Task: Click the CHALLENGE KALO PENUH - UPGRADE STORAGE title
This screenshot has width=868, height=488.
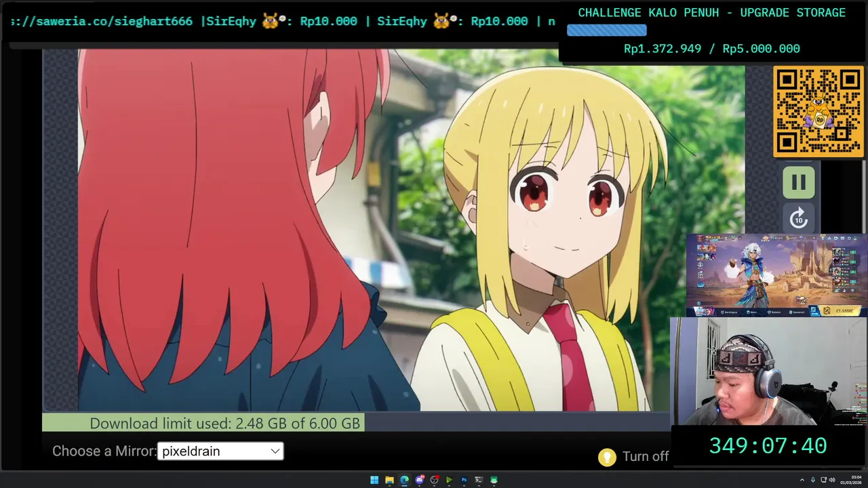Action: (712, 13)
